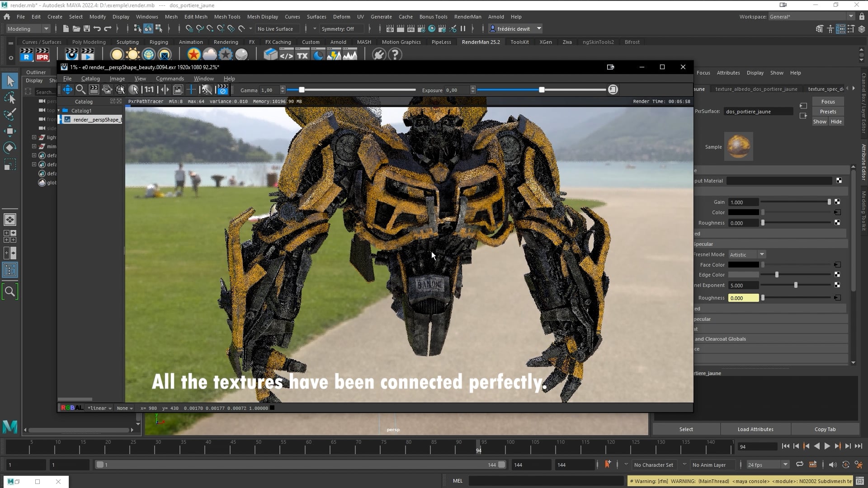Viewport: 868px width, 488px height.
Task: Click the cancel render clapper icon
Action: pos(222,89)
